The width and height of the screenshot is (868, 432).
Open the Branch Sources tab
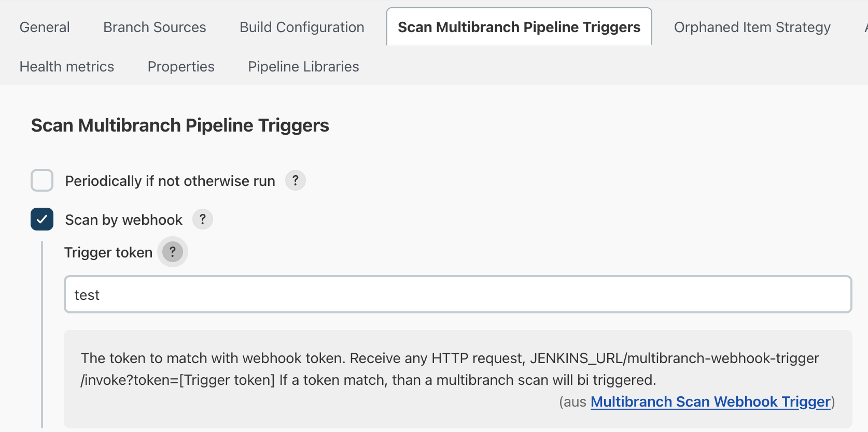tap(154, 27)
